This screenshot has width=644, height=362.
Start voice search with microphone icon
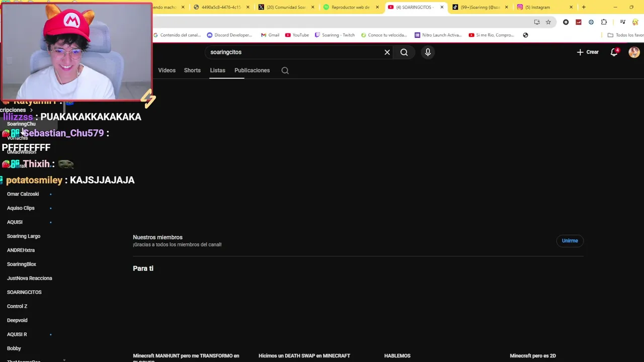[428, 52]
